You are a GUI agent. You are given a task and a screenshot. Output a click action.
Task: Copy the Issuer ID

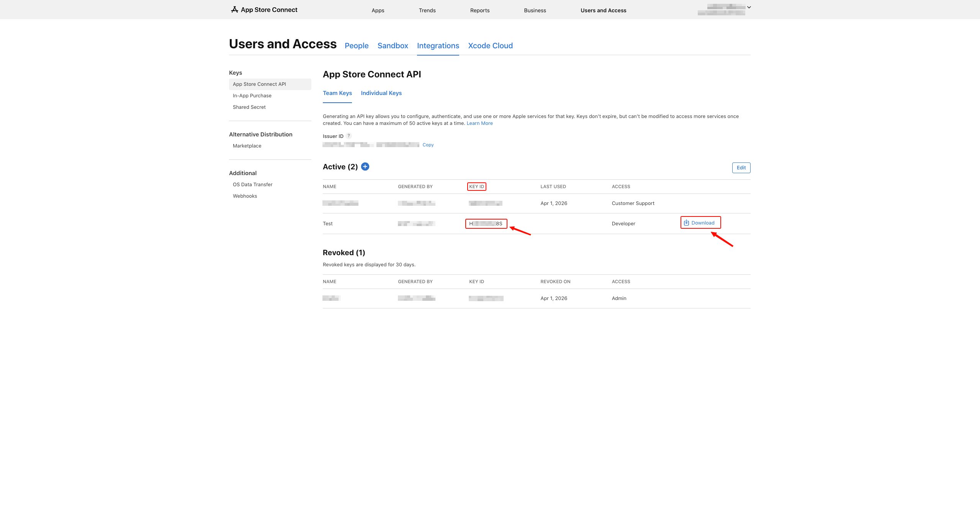pos(428,145)
